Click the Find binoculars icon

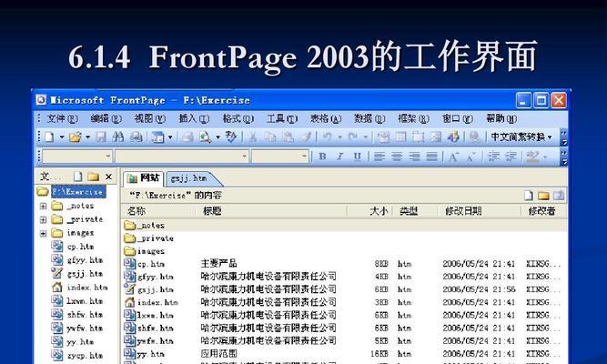pyautogui.click(x=118, y=136)
